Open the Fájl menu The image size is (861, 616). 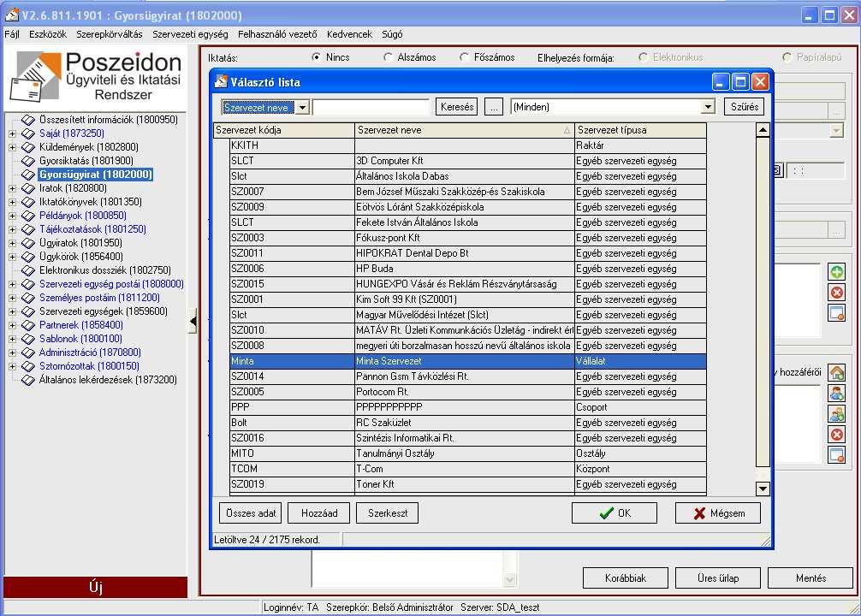click(12, 34)
